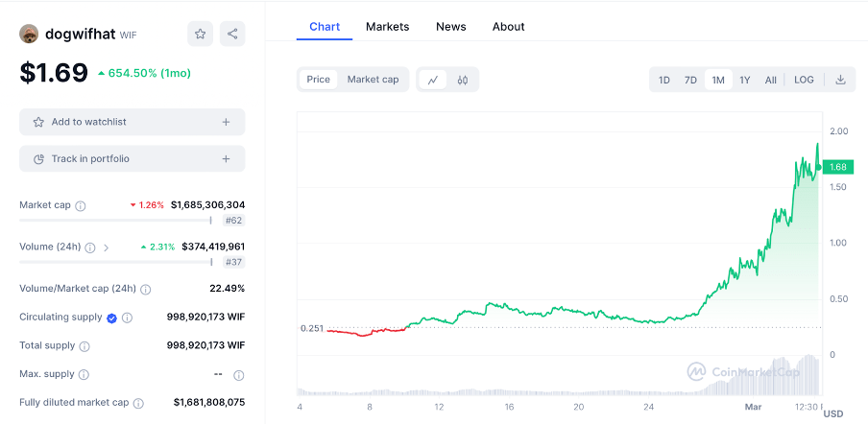The image size is (868, 424).
Task: Click info icon next to Max. supply
Action: point(84,374)
